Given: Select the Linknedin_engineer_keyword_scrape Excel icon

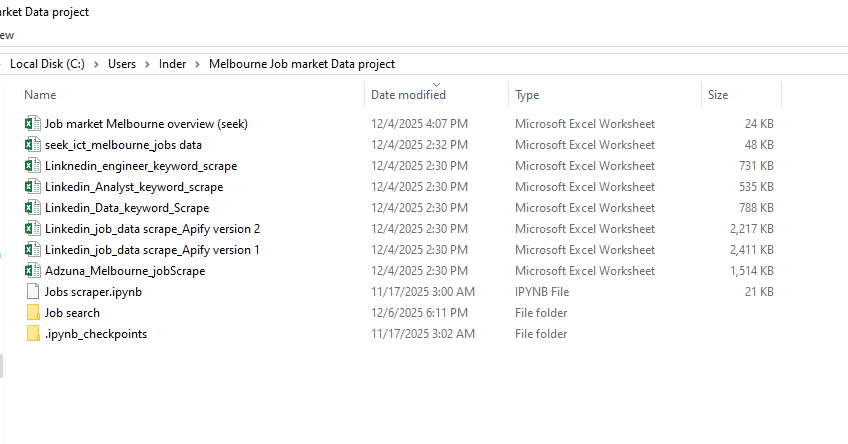Looking at the screenshot, I should tap(33, 166).
